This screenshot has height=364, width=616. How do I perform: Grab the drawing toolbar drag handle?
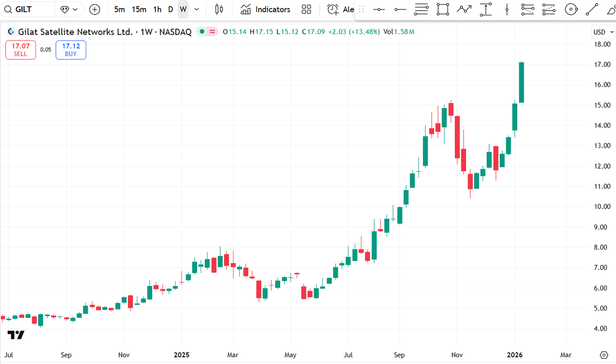pos(361,9)
